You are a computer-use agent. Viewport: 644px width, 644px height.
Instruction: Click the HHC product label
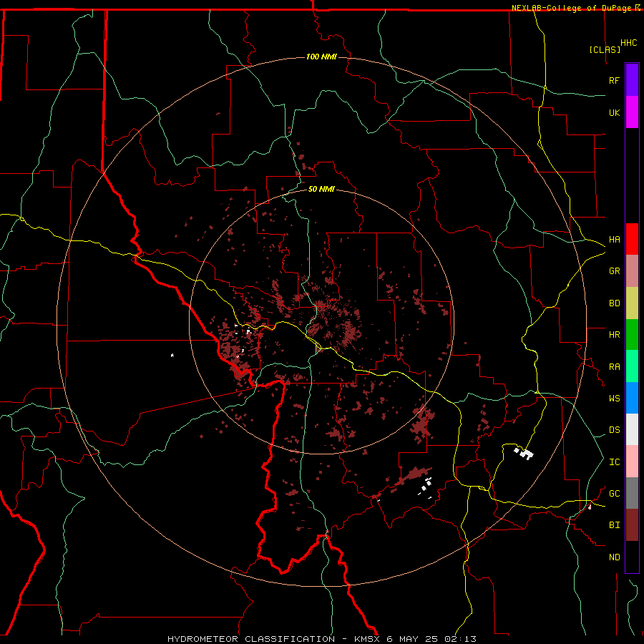[x=628, y=43]
